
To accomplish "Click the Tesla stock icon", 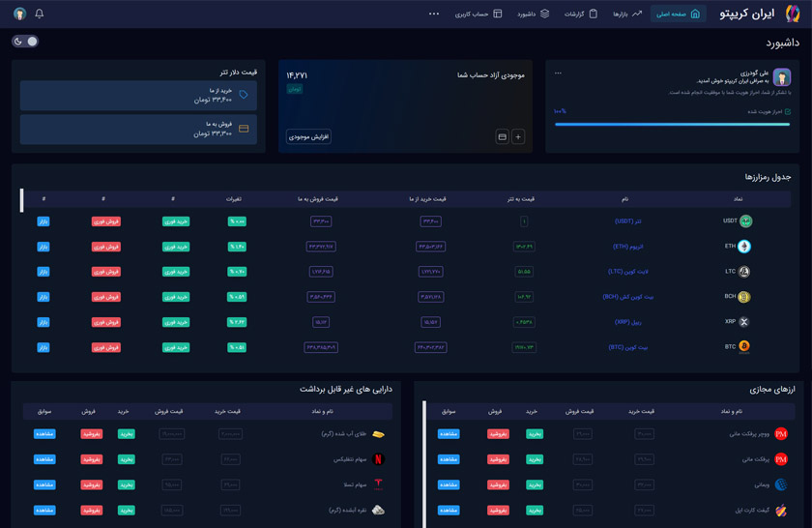I will [378, 484].
